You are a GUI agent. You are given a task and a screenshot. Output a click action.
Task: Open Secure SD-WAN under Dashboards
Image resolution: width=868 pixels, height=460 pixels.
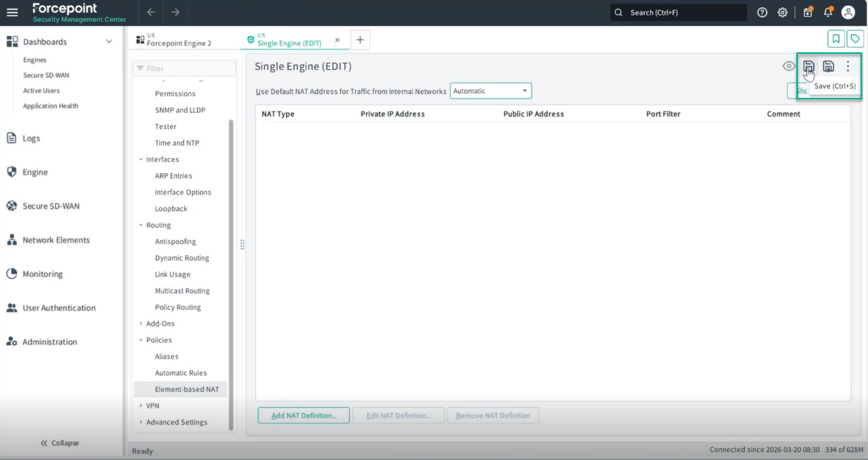(46, 75)
